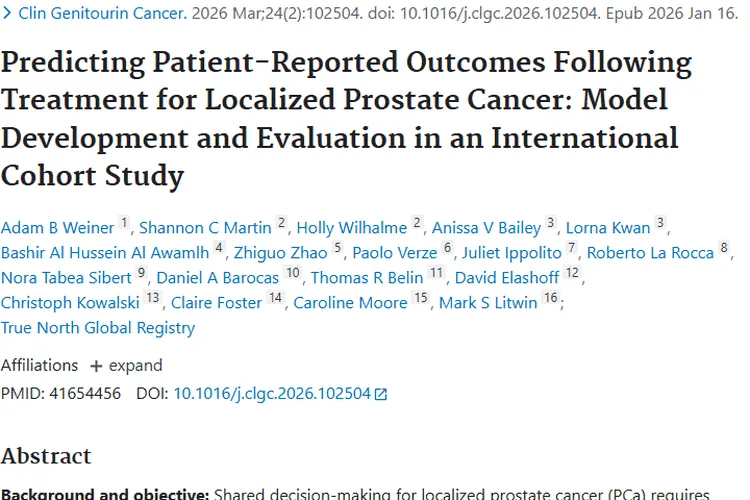
Task: Click the external link icon beside DOI
Action: click(380, 394)
